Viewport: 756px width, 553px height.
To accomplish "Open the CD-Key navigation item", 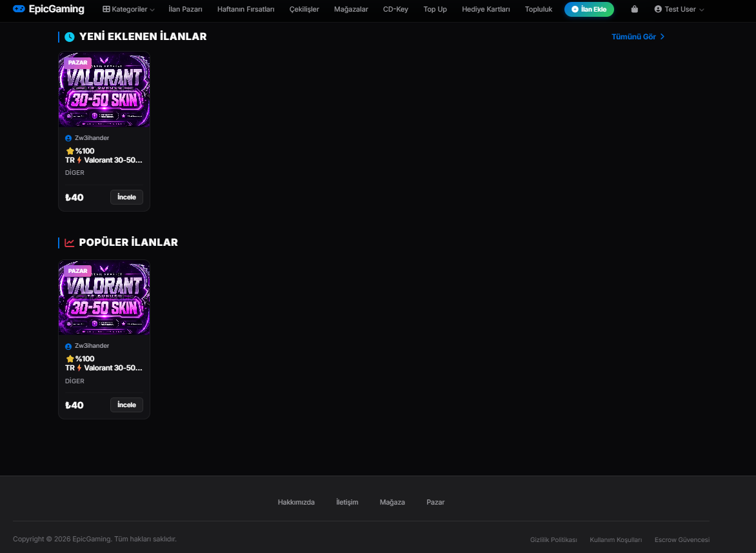I will (x=395, y=9).
